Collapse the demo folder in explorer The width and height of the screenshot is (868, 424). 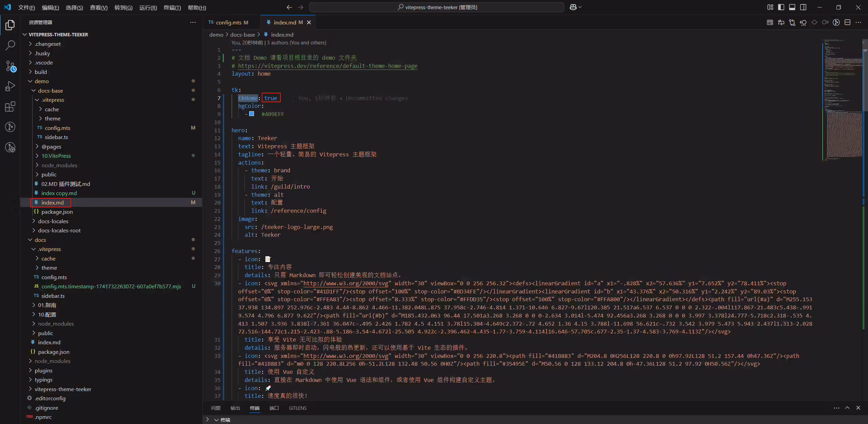pyautogui.click(x=42, y=81)
